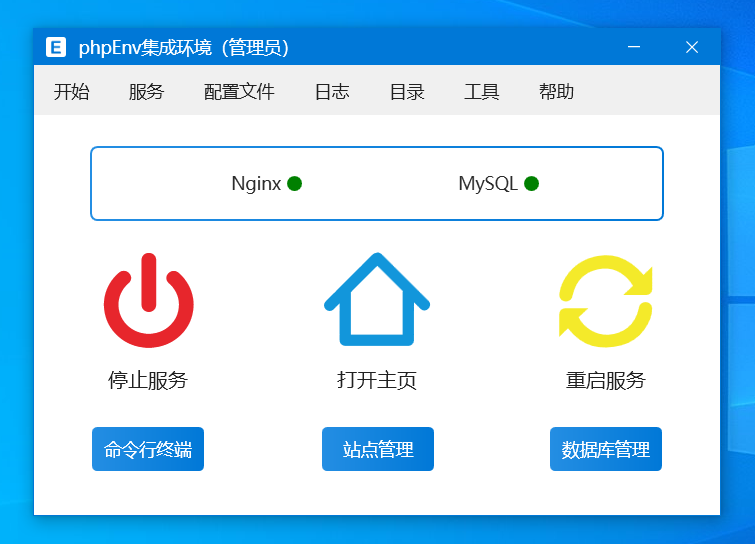755x544 pixels.
Task: Click the red power icon to stop services
Action: [x=148, y=302]
